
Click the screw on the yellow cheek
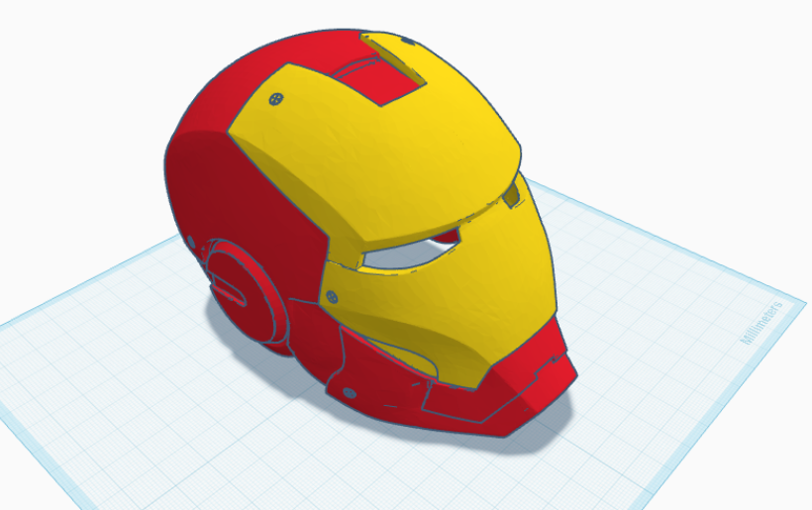click(332, 296)
